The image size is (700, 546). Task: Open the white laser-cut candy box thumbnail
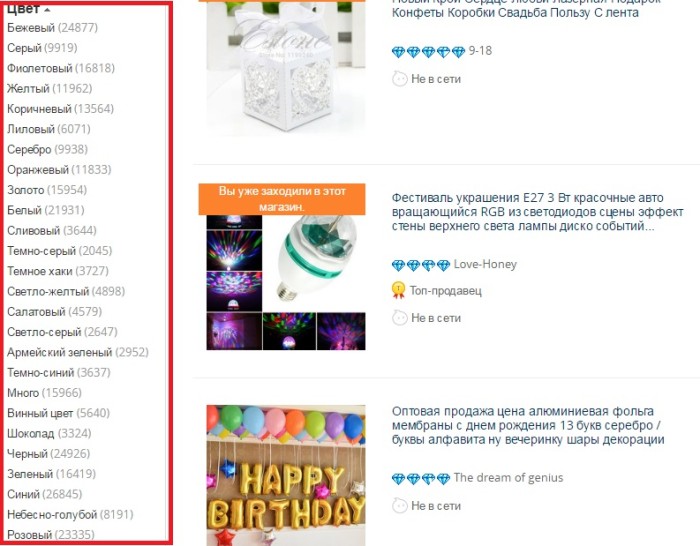point(286,67)
